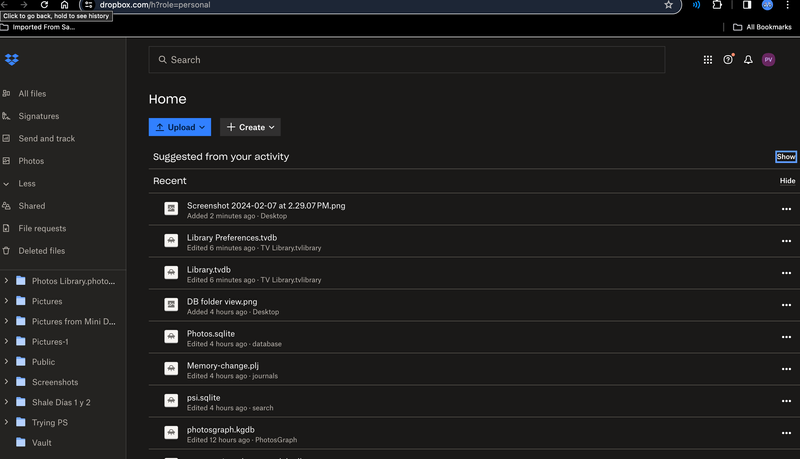This screenshot has height=459, width=800.
Task: Collapse sidebar with Less chevron
Action: pyautogui.click(x=6, y=184)
